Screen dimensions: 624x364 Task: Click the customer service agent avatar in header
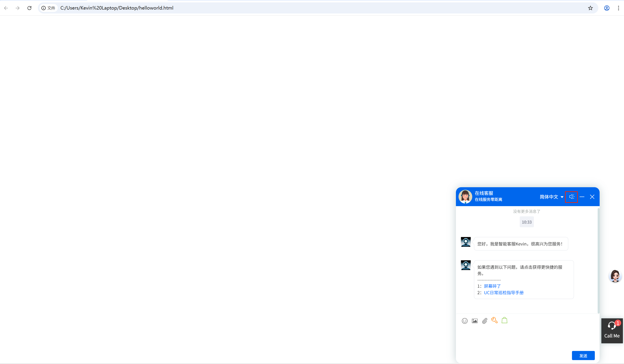[465, 196]
